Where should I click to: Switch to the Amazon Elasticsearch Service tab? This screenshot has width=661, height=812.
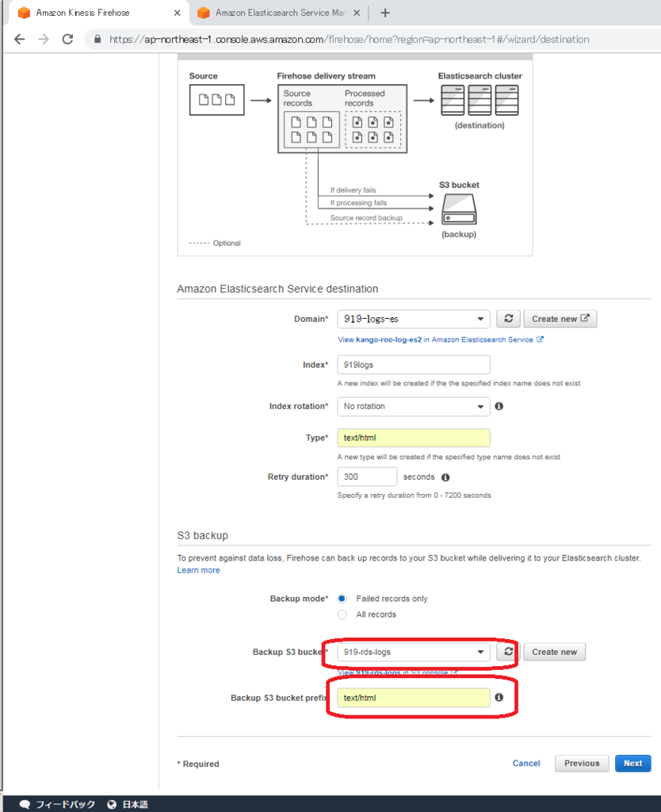pos(281,13)
